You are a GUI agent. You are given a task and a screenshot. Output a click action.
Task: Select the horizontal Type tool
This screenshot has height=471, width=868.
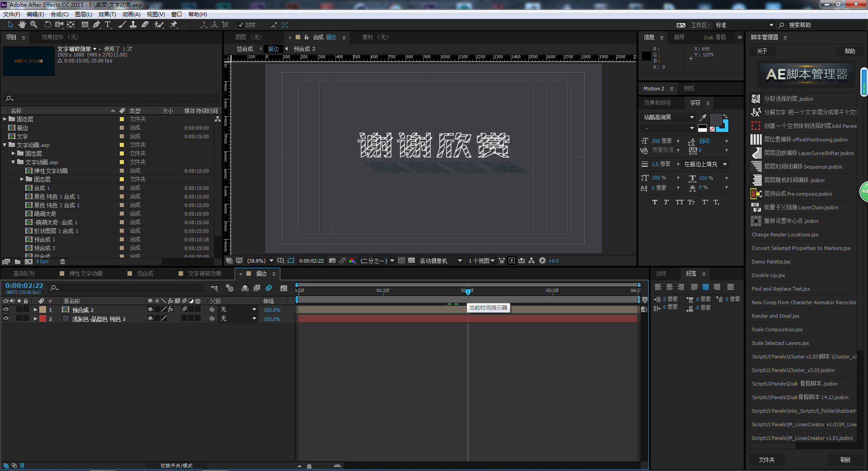tap(108, 25)
